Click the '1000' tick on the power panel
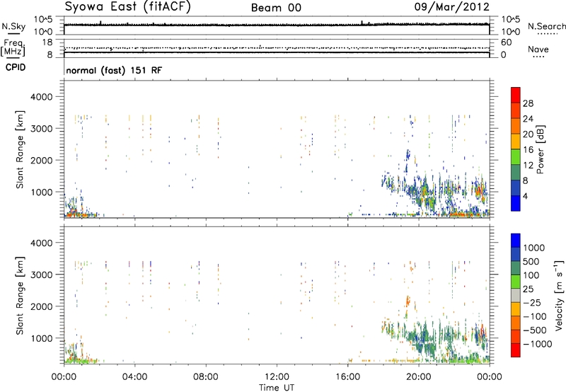Viewport: 566px width, 392px height. (41, 192)
